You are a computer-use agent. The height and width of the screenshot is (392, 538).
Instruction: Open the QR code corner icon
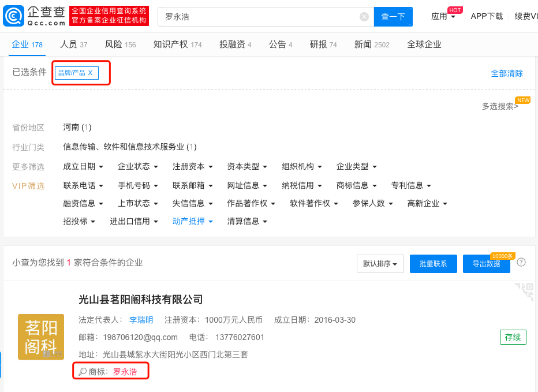click(x=524, y=292)
